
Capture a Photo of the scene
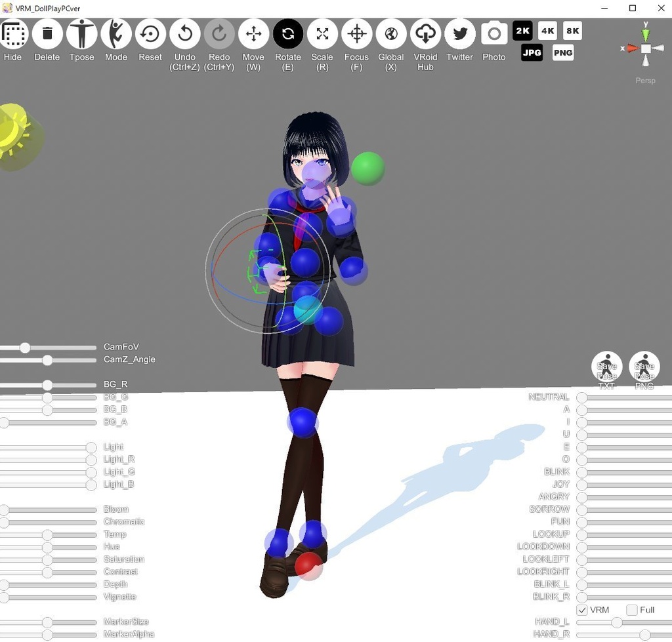(493, 33)
